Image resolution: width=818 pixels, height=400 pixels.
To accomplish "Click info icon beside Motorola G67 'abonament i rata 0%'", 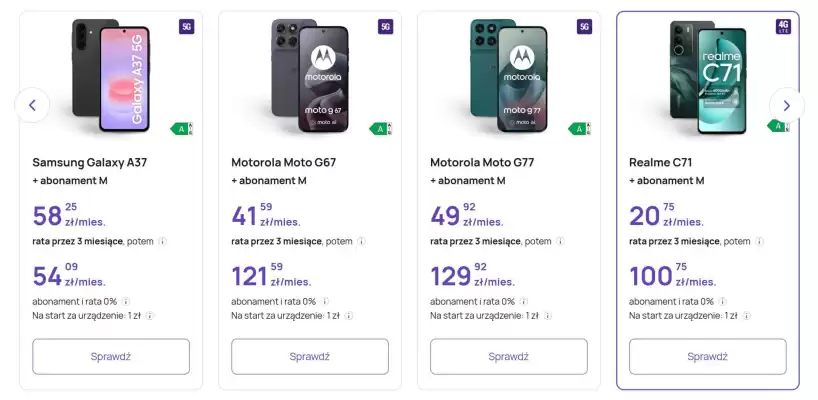I will (x=325, y=301).
